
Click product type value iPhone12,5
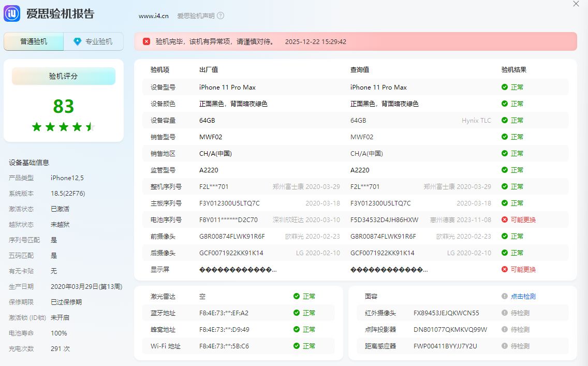coord(67,178)
